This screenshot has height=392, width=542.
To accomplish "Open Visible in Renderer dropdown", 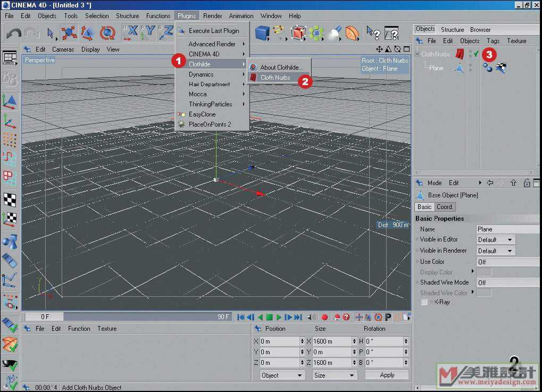I will [495, 251].
